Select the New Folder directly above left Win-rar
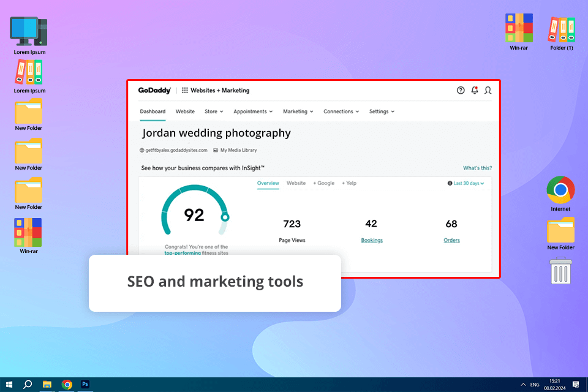This screenshot has width=588, height=392. point(29,190)
